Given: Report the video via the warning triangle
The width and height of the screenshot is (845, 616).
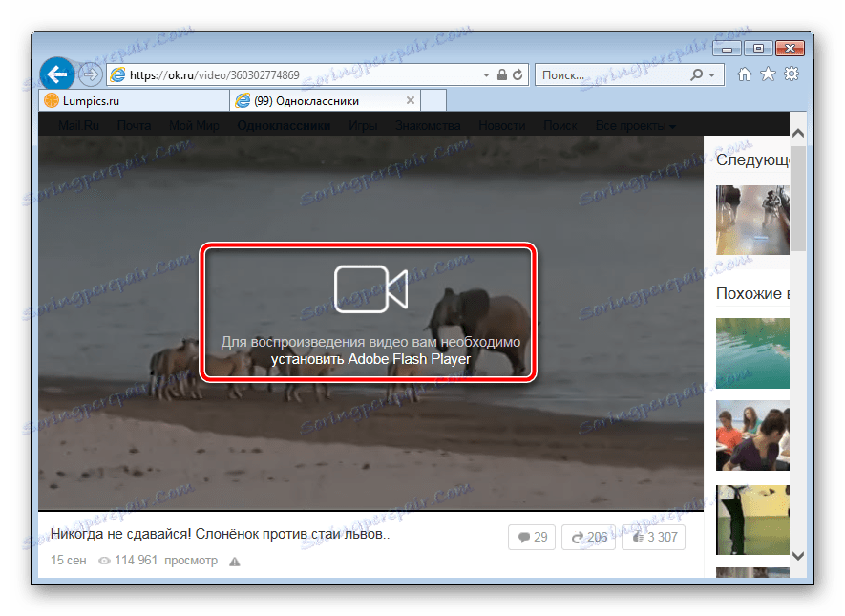Looking at the screenshot, I should pos(235,561).
